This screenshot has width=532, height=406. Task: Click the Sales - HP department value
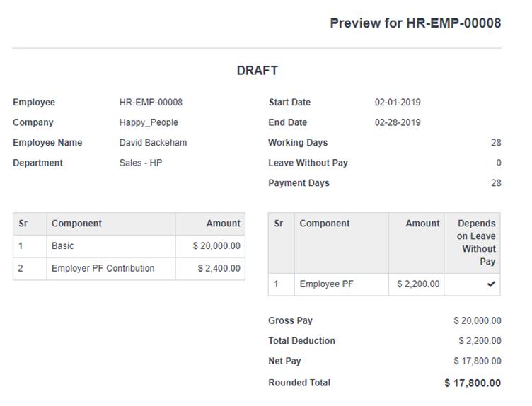(141, 163)
